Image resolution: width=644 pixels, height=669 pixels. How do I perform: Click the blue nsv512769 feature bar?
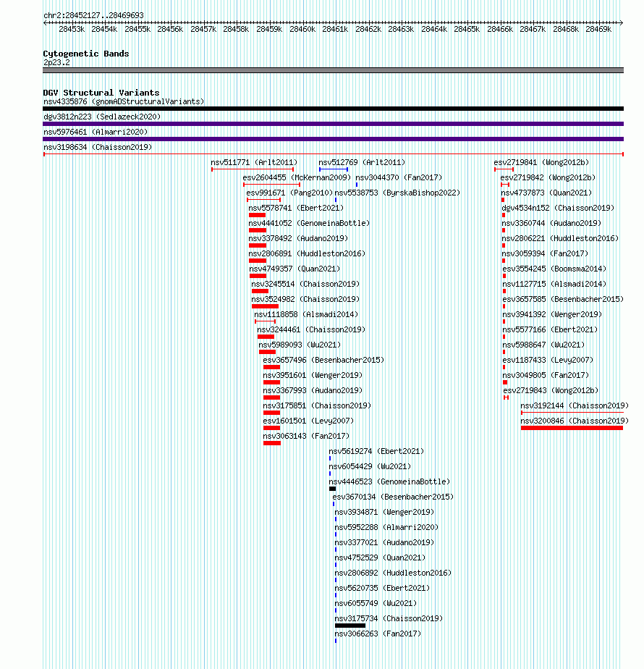click(334, 169)
